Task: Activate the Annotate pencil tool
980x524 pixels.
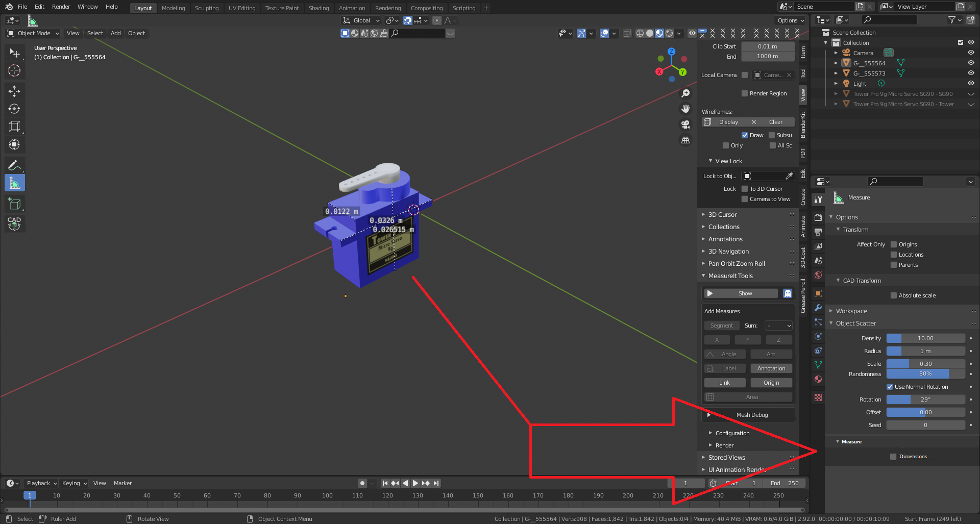Action: coord(14,165)
